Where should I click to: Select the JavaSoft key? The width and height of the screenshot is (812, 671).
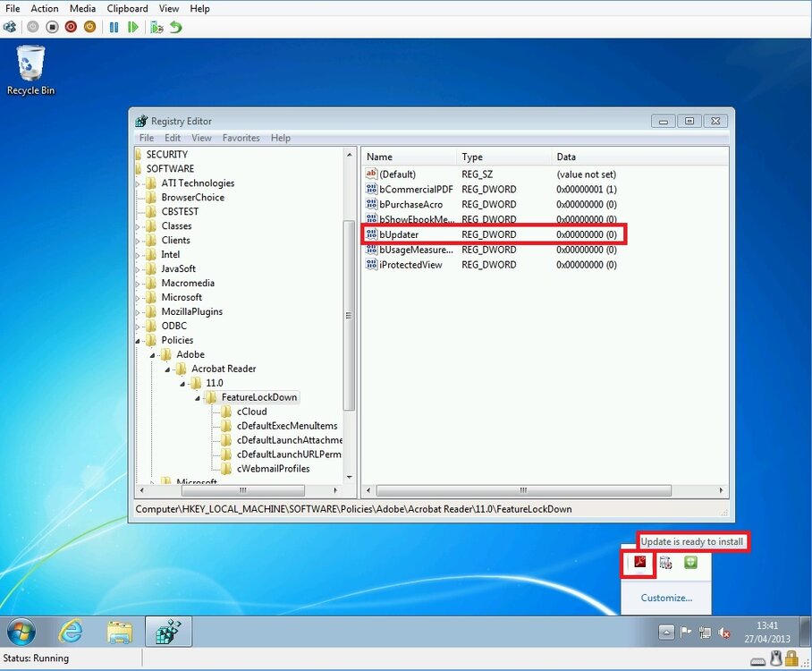pos(178,269)
